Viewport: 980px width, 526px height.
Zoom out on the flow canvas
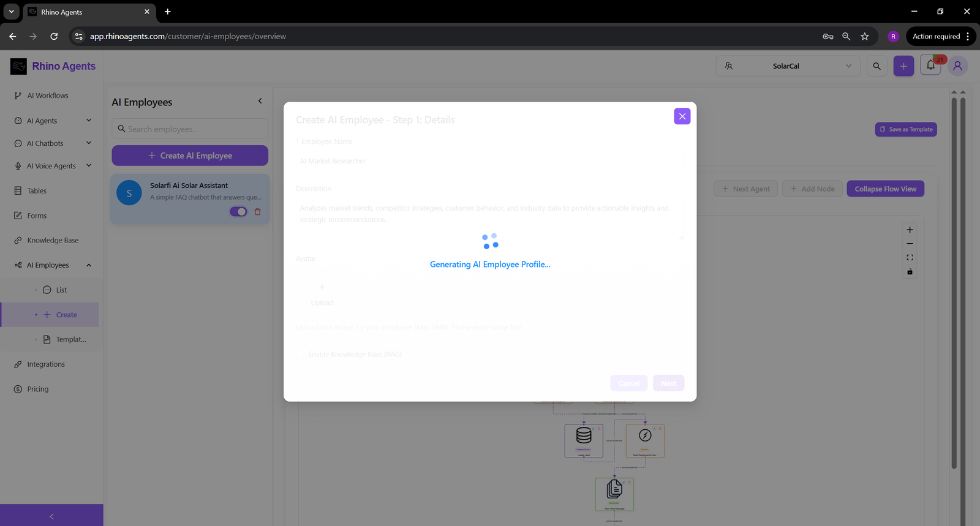pyautogui.click(x=910, y=244)
